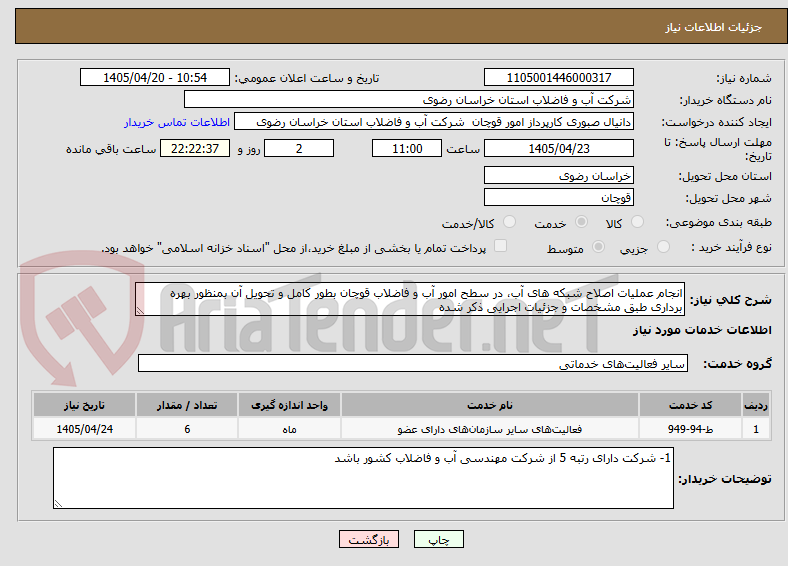This screenshot has height=566, width=788.
Task: Click the remaining time 22:22:37 field
Action: (195, 148)
